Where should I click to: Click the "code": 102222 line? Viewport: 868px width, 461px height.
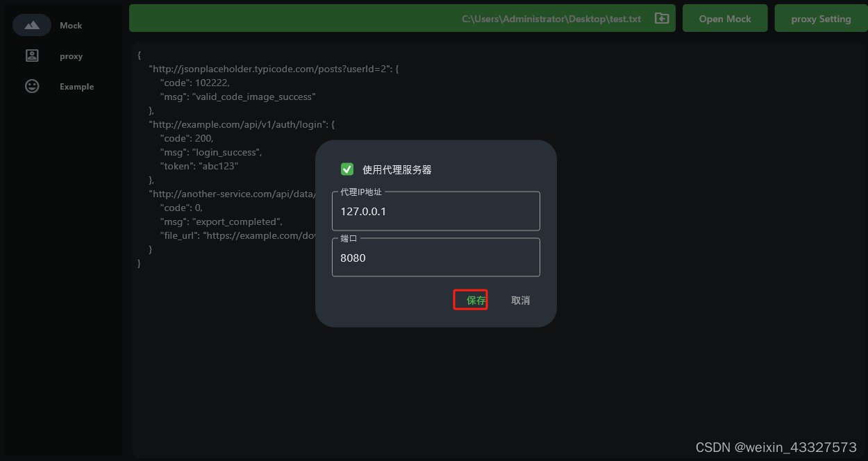194,83
